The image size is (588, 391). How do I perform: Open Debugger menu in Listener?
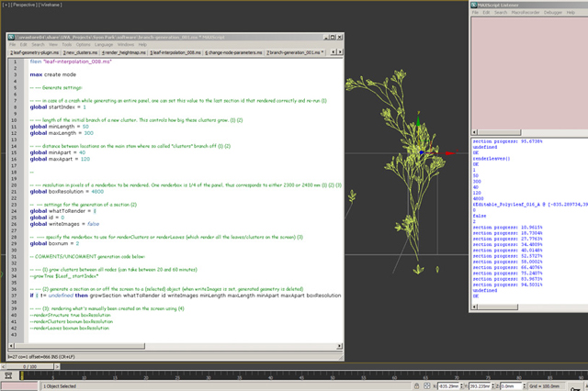click(553, 12)
